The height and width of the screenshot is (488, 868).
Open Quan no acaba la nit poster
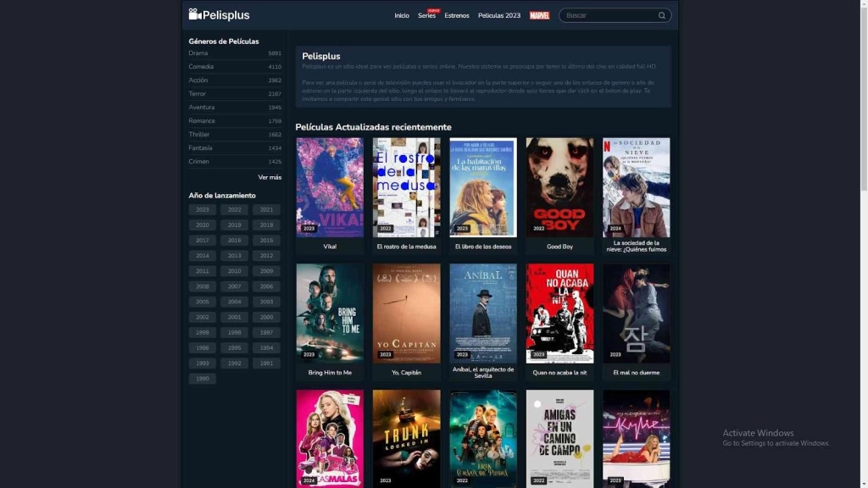559,313
